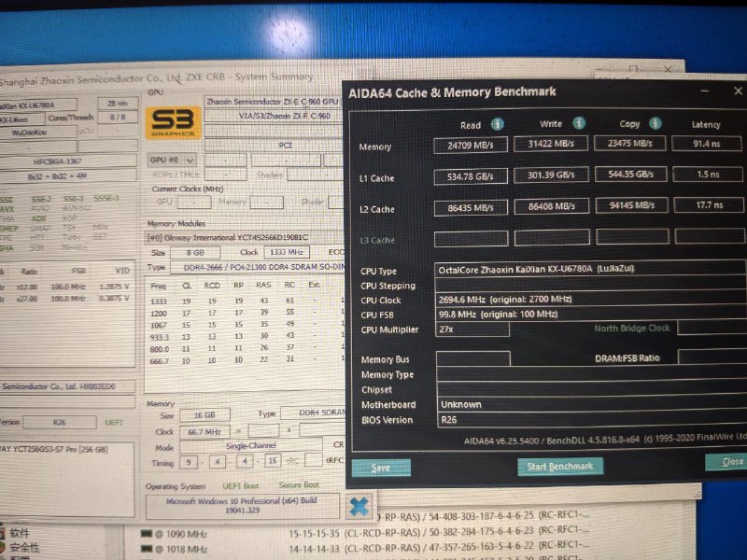Select the 800.0 frequency timing row
Screen dimensions: 747x560
245,348
